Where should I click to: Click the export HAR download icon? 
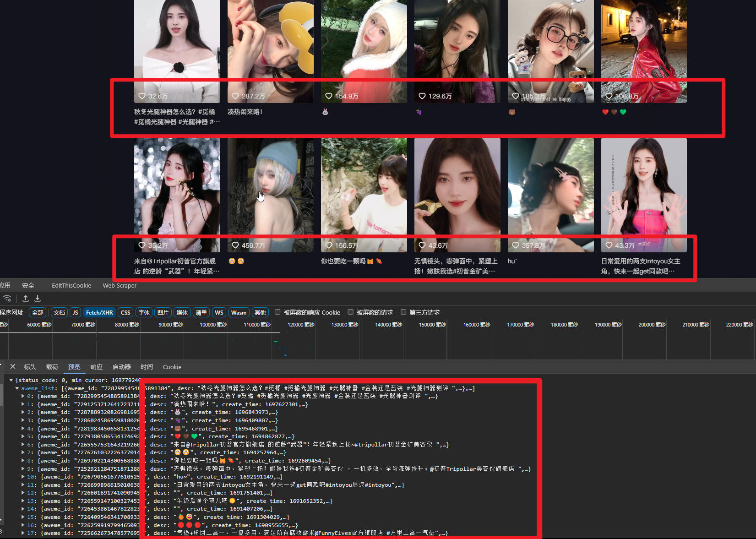pyautogui.click(x=38, y=299)
